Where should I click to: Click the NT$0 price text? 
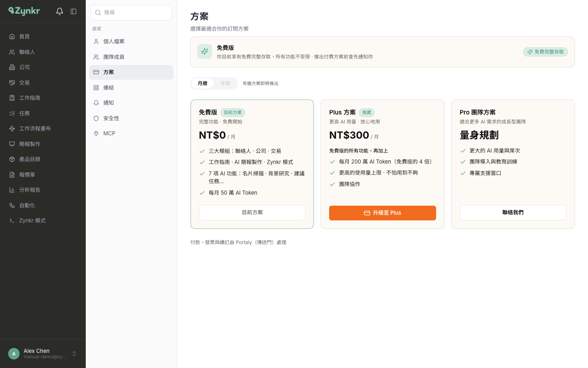pos(212,135)
